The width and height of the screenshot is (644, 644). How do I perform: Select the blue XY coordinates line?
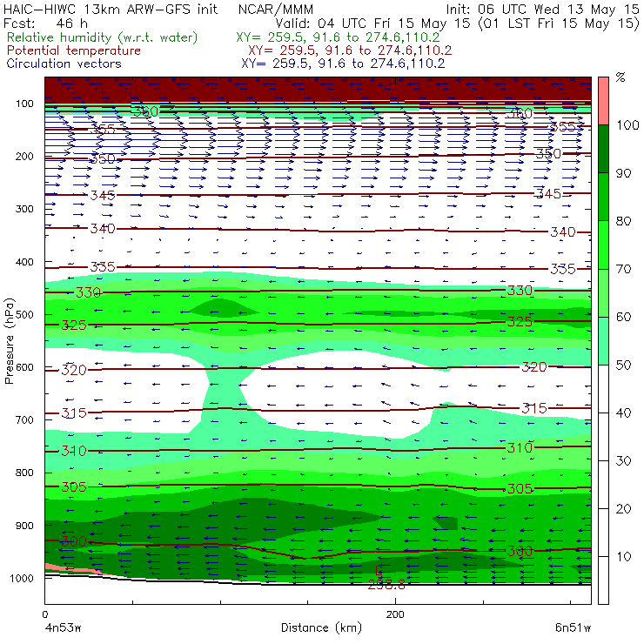[x=343, y=64]
